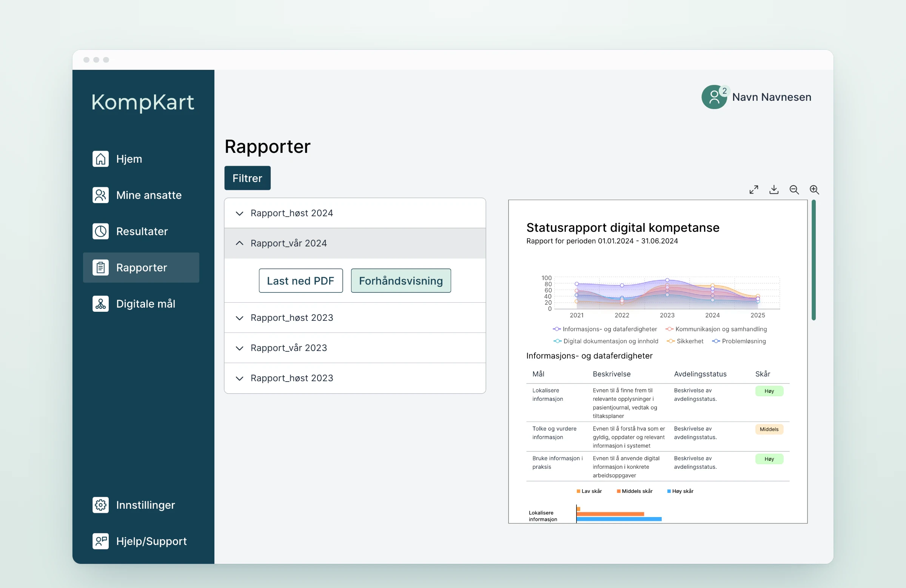
Task: Click the Hjem home icon in sidebar
Action: (100, 159)
